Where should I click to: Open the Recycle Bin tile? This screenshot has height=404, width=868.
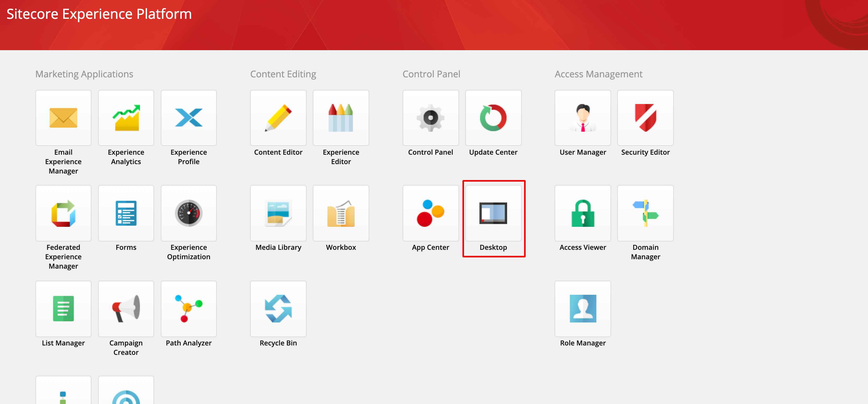[278, 309]
